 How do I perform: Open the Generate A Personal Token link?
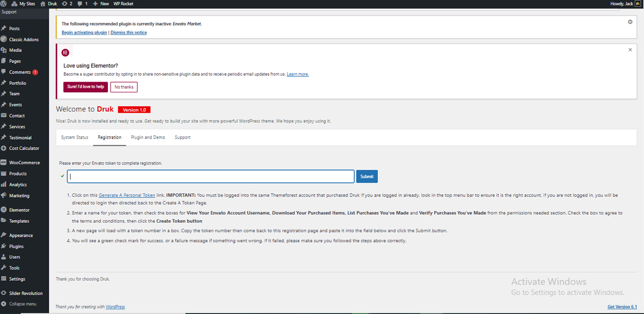click(127, 195)
